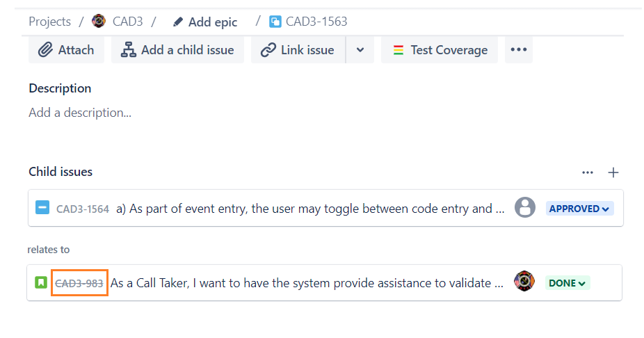Click the unassigned avatar on CAD3-1564

[525, 207]
